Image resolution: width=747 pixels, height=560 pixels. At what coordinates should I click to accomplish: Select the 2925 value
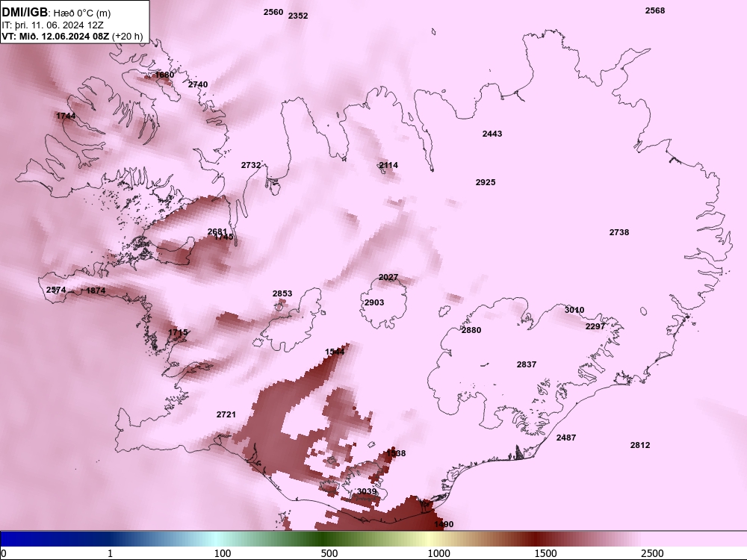486,182
